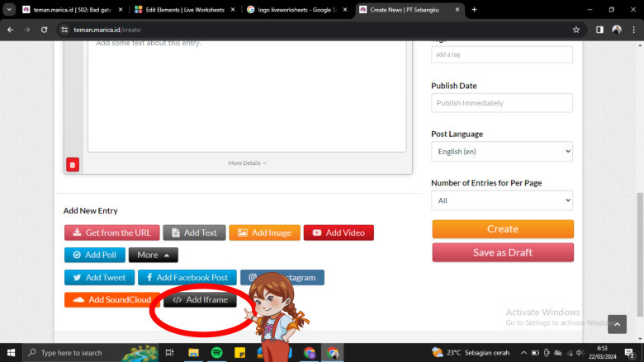Expand the Post Language dropdown

[501, 152]
